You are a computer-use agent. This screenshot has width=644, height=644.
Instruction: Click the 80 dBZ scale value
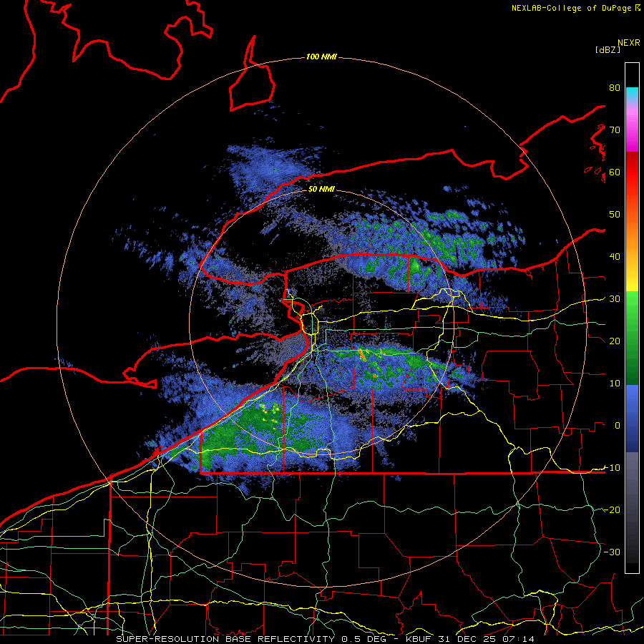(615, 87)
